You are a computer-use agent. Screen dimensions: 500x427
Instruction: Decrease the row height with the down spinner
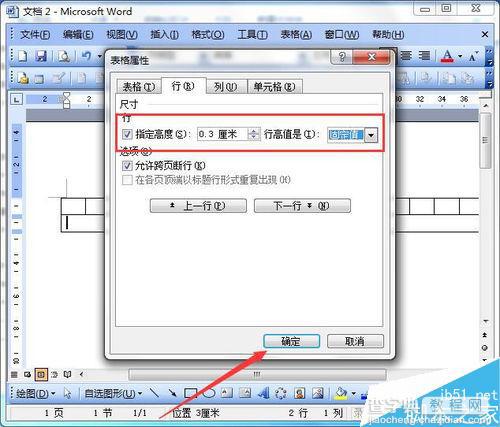(x=254, y=137)
